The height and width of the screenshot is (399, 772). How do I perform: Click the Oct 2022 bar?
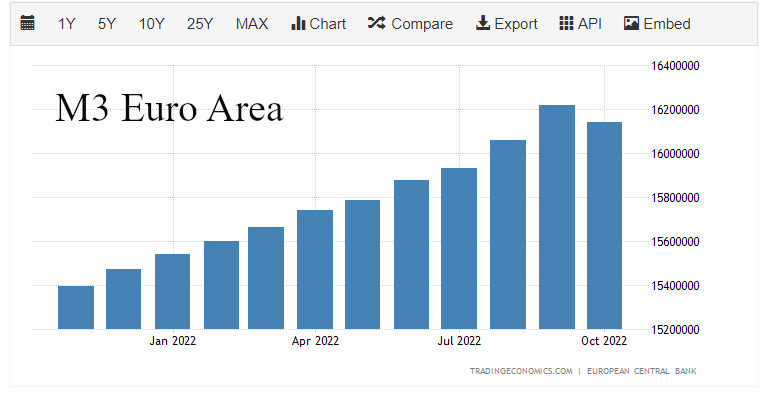[605, 226]
